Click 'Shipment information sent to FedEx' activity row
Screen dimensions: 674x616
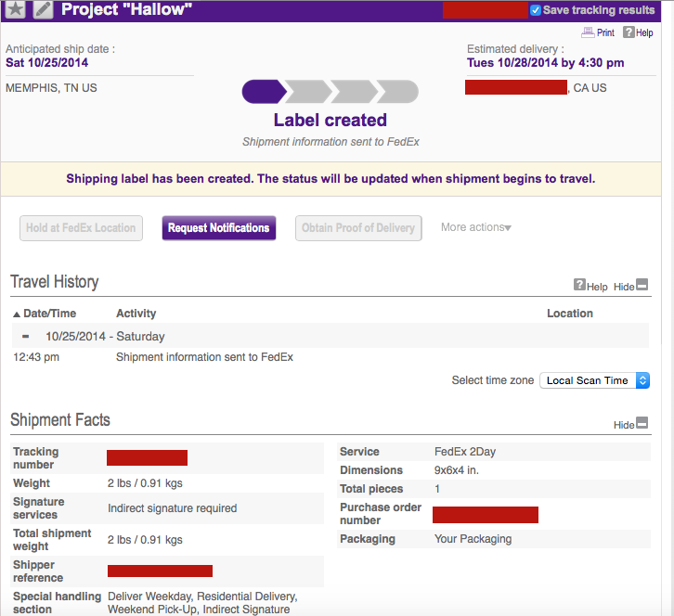click(x=204, y=357)
